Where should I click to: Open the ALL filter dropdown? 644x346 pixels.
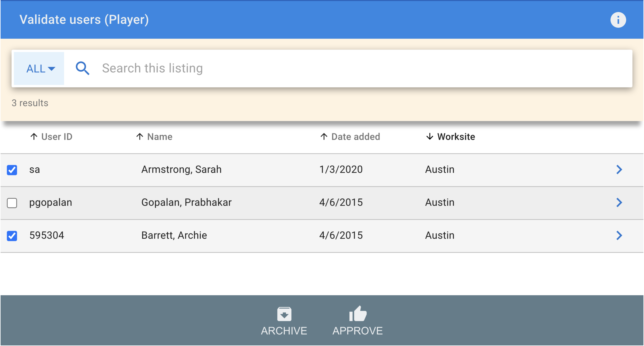pos(39,68)
